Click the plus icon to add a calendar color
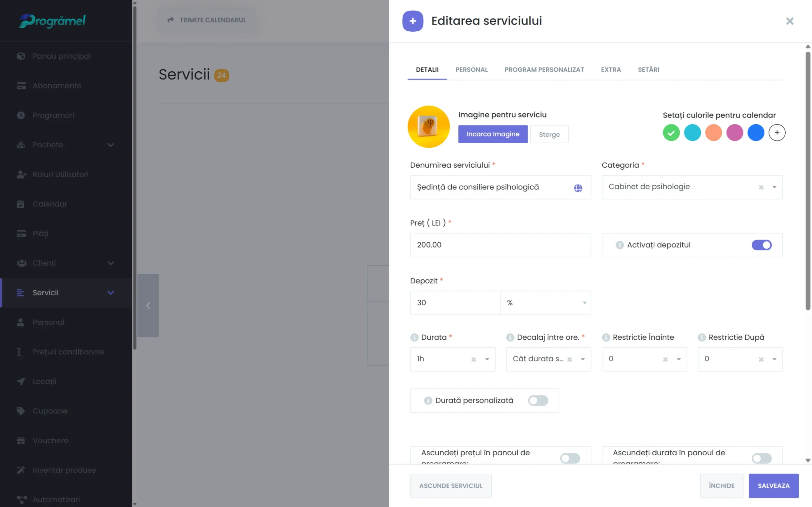The height and width of the screenshot is (507, 812). click(777, 133)
